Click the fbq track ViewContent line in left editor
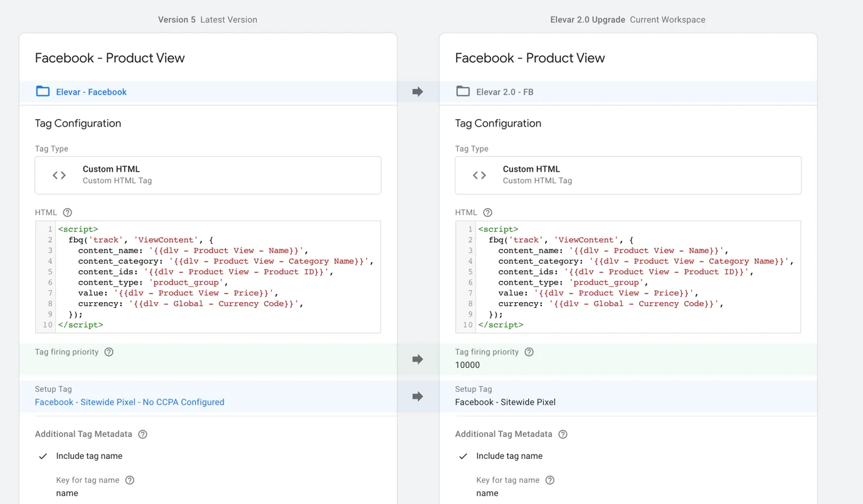This screenshot has height=504, width=863. pos(140,240)
